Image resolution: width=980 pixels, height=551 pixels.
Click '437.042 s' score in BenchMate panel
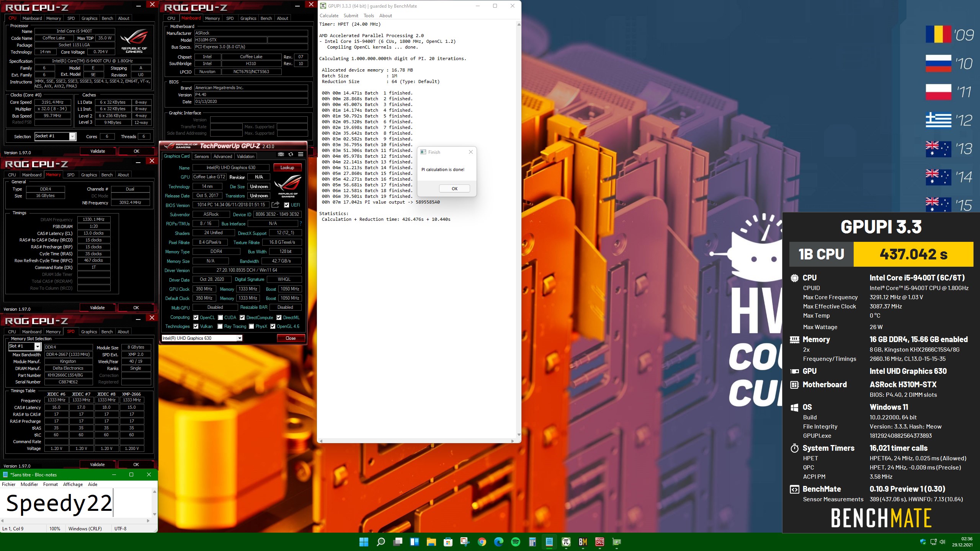tap(913, 254)
